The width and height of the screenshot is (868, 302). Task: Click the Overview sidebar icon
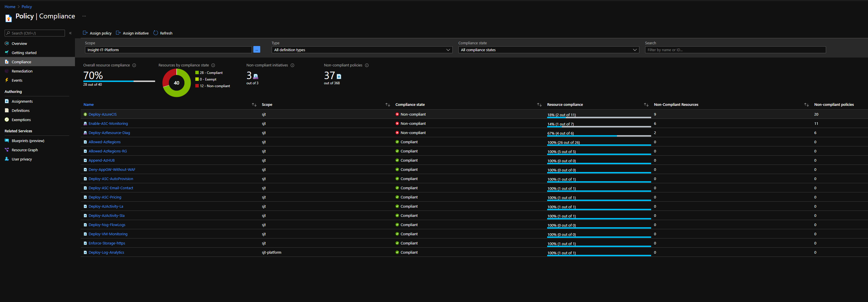point(7,43)
